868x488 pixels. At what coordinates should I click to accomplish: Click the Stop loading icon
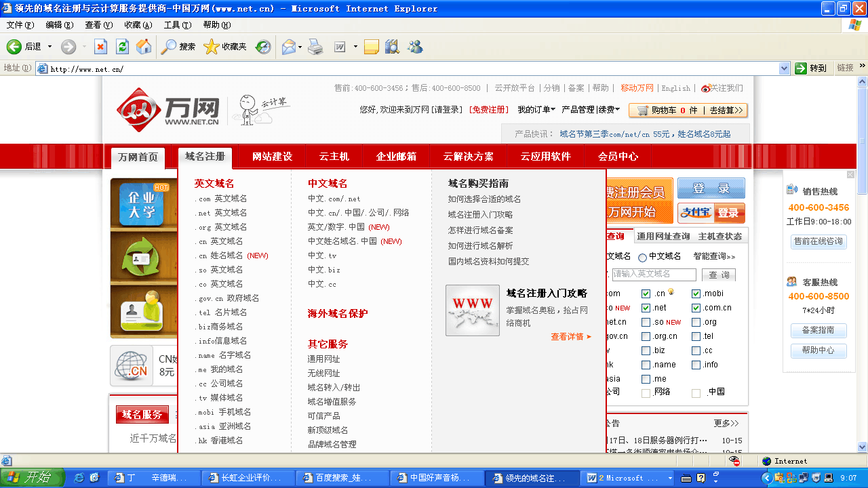pyautogui.click(x=100, y=47)
